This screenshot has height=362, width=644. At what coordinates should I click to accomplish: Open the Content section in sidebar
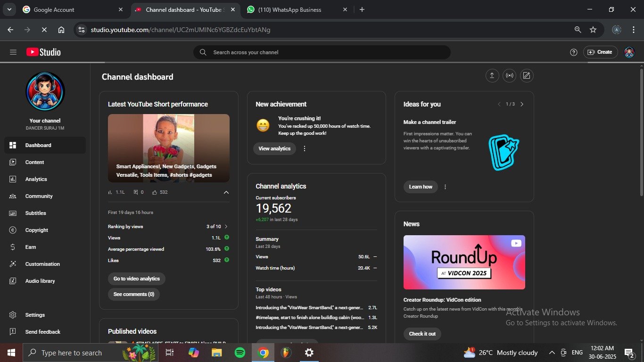[x=45, y=162]
